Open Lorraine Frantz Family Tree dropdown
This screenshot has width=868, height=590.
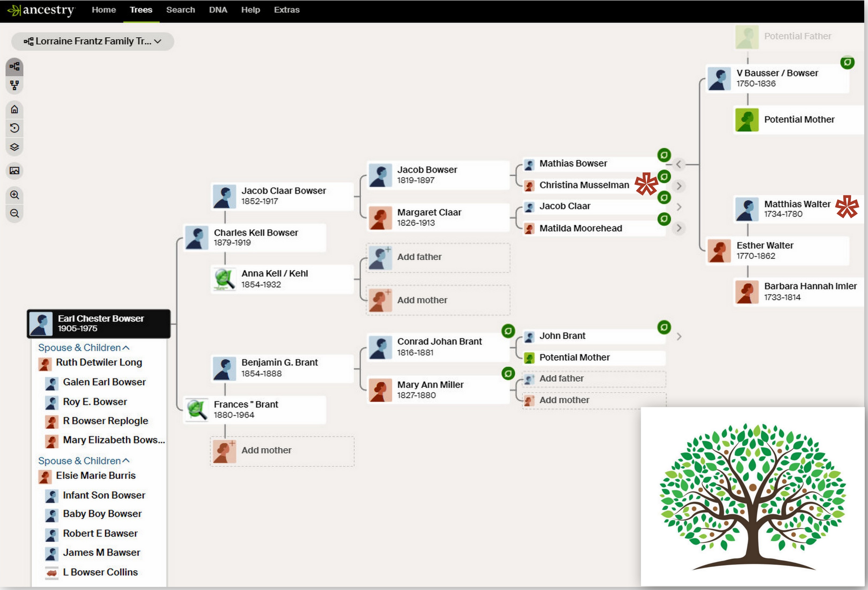(x=93, y=41)
